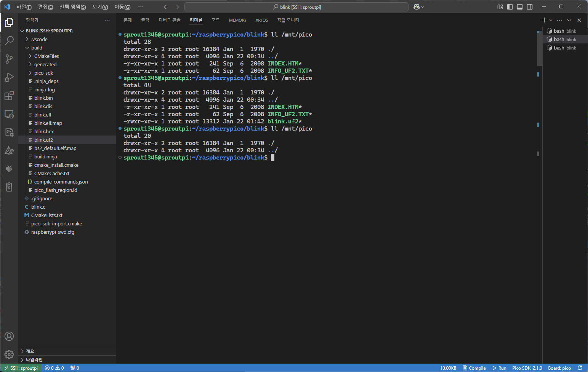588x372 pixels.
Task: Click the forwarded ports indicator showing 0
Action: click(x=75, y=368)
